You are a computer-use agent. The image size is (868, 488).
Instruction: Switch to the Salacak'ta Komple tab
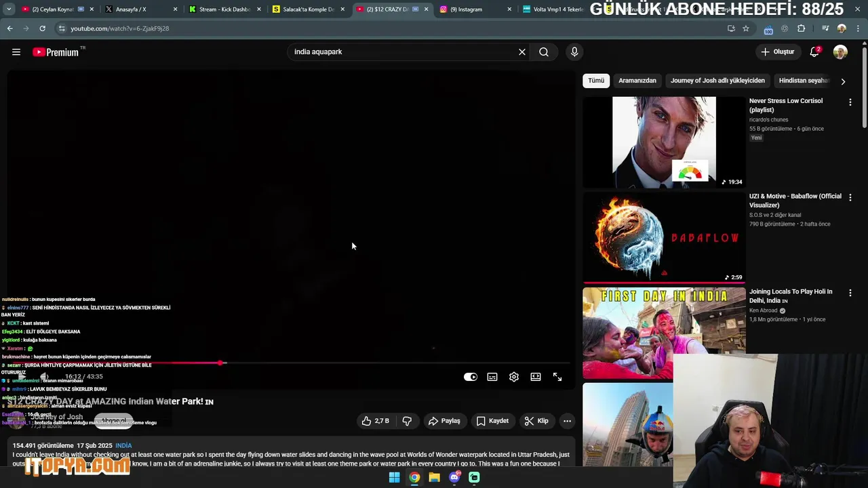tap(308, 9)
